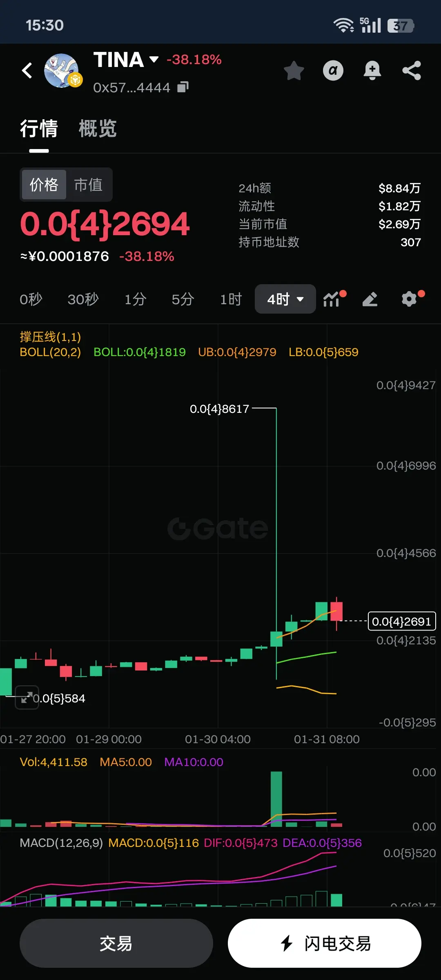The height and width of the screenshot is (980, 441).
Task: Go back using the left arrow
Action: click(x=27, y=70)
